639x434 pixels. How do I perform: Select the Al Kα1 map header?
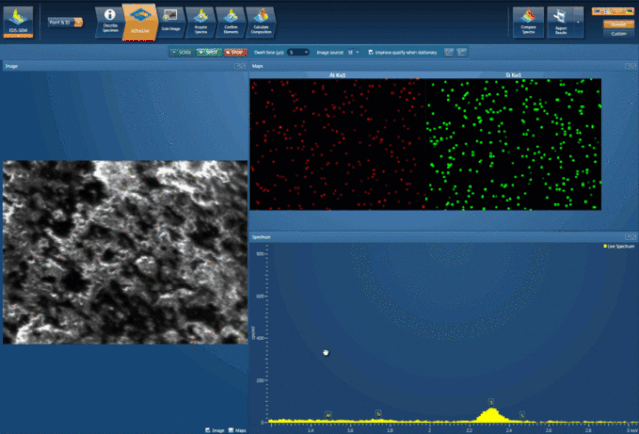(x=337, y=75)
